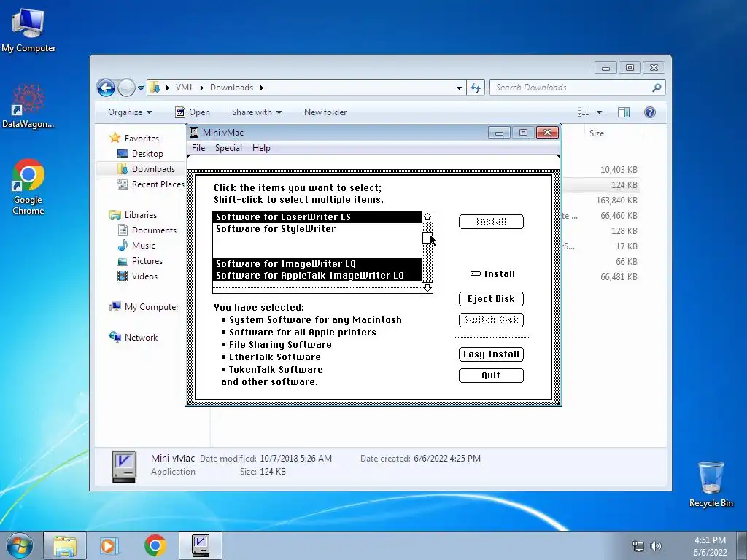The width and height of the screenshot is (747, 560).
Task: Click the Switch Disk button
Action: point(491,320)
